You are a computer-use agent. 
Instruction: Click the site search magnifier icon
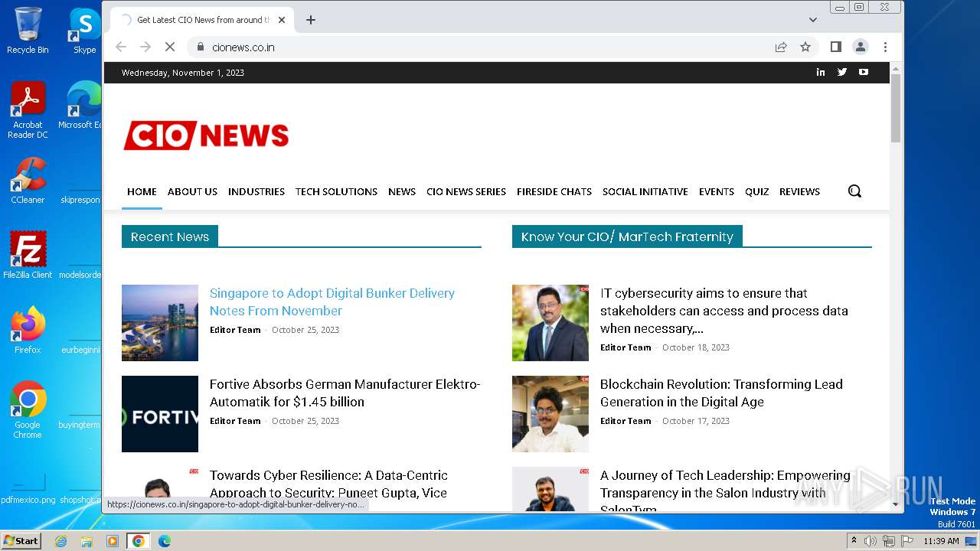854,191
